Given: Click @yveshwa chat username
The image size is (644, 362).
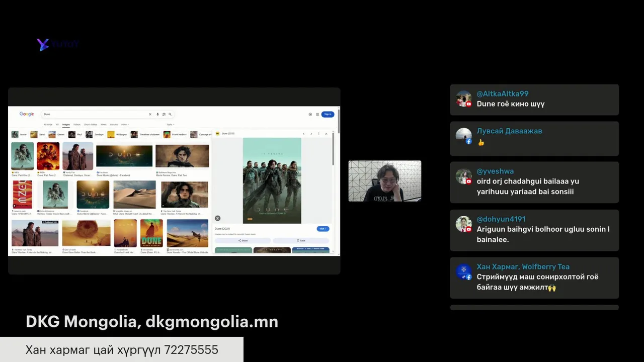Looking at the screenshot, I should (496, 171).
